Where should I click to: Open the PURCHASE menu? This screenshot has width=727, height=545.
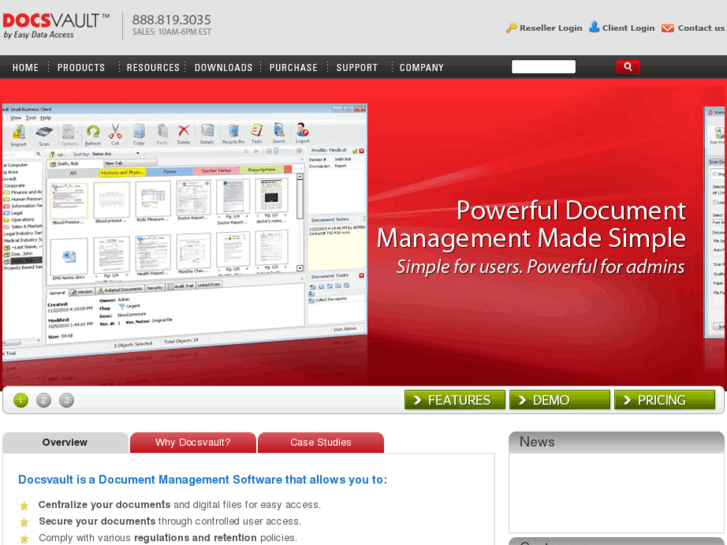pos(293,67)
